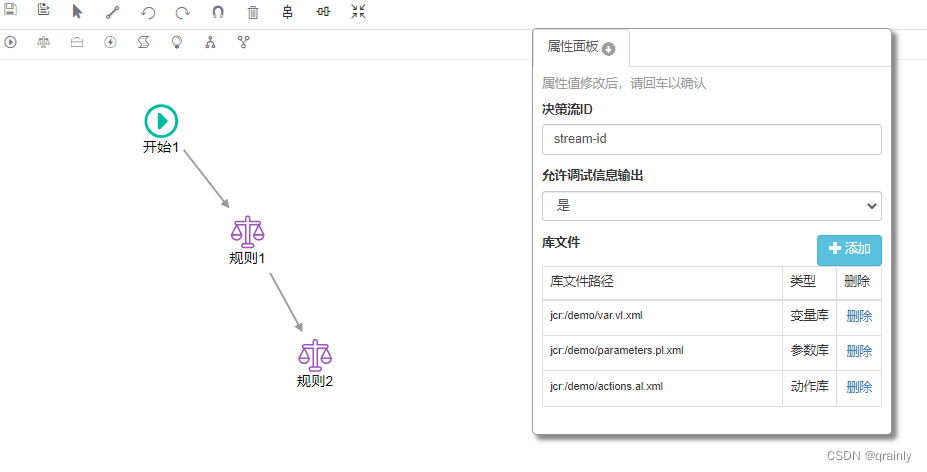Click the 决策流ID input field

712,140
